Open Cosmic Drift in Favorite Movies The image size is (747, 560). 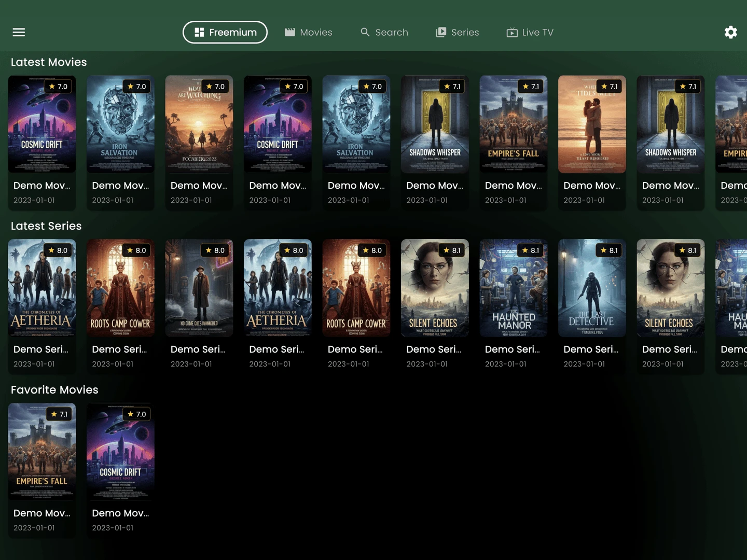(120, 452)
